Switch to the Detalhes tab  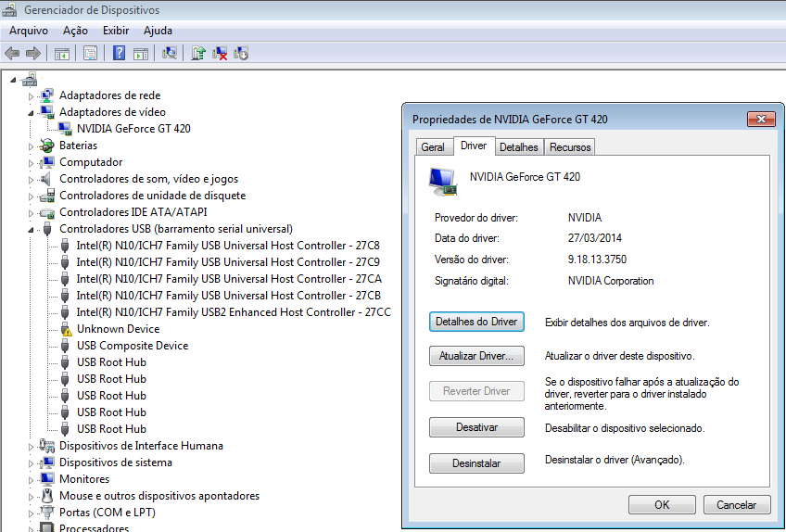click(519, 147)
